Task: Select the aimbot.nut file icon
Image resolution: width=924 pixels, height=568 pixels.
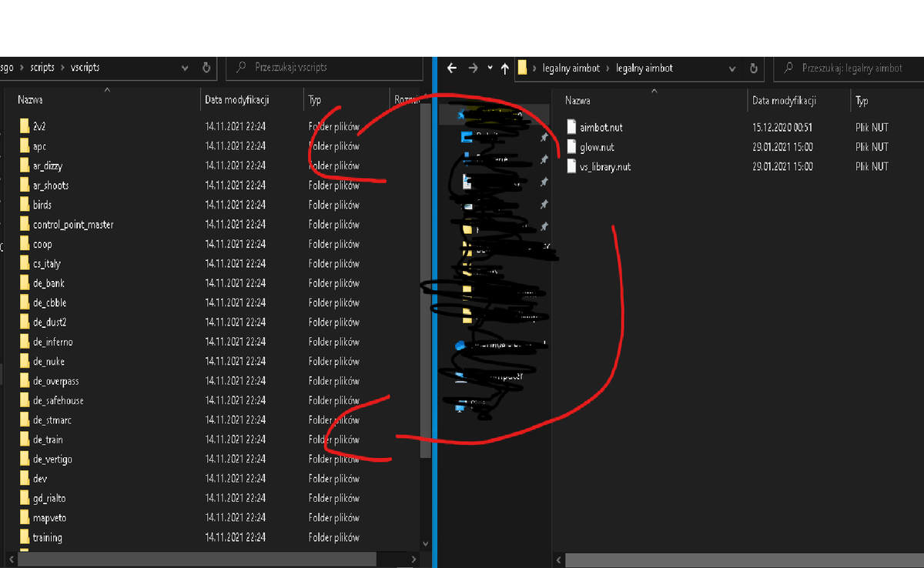Action: click(571, 126)
